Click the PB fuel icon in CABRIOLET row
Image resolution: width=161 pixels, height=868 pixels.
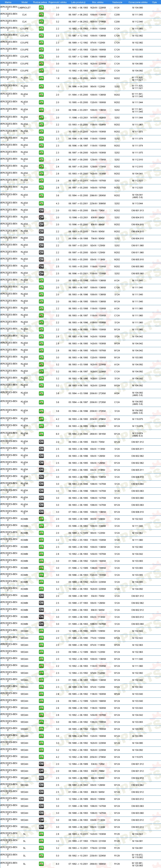point(41,8)
